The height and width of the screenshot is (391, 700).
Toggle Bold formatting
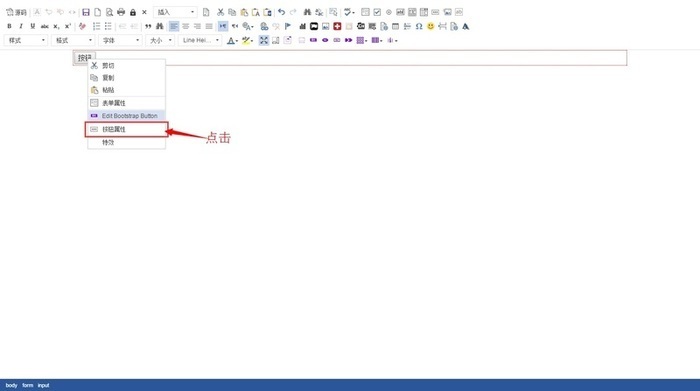click(9, 26)
